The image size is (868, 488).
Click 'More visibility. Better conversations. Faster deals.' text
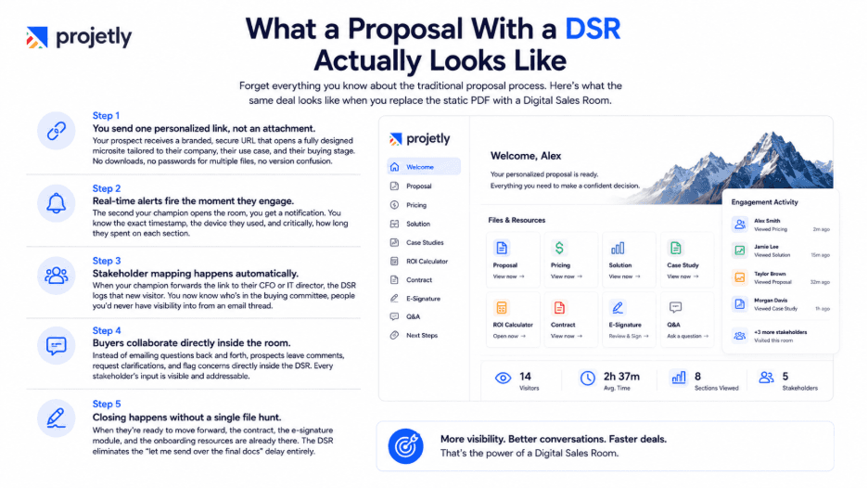pos(553,439)
